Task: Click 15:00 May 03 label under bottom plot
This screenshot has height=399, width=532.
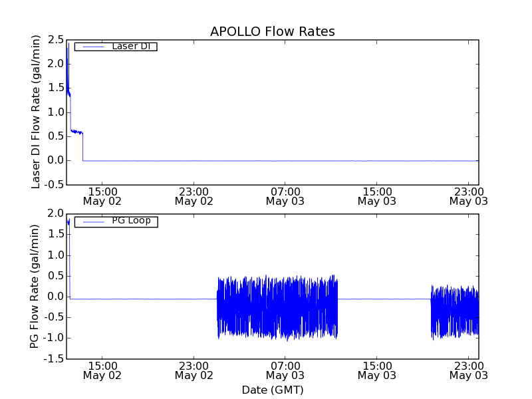Action: coord(376,370)
